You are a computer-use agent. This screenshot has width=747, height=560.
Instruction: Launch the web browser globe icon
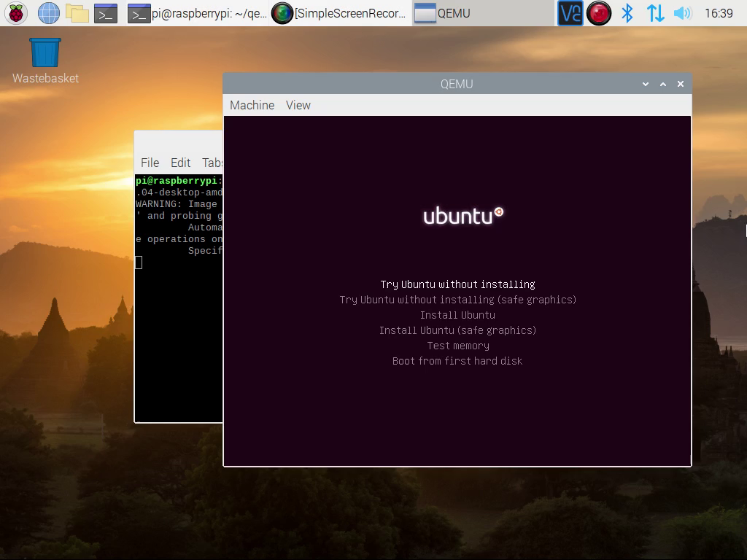click(49, 13)
